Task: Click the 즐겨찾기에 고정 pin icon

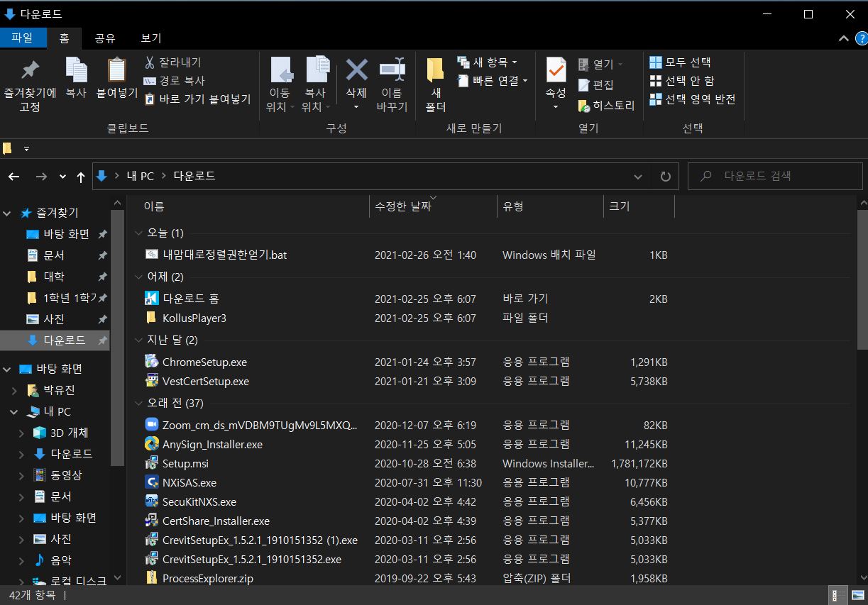Action: (x=30, y=70)
